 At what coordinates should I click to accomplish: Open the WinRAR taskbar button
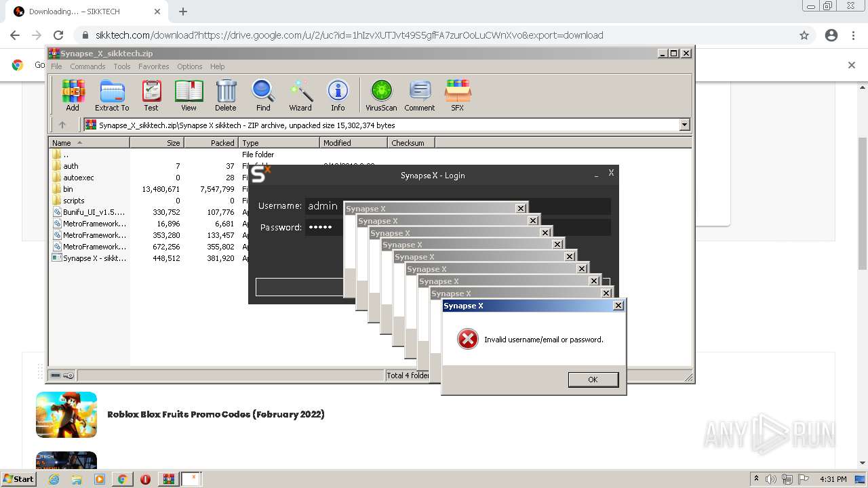[168, 479]
